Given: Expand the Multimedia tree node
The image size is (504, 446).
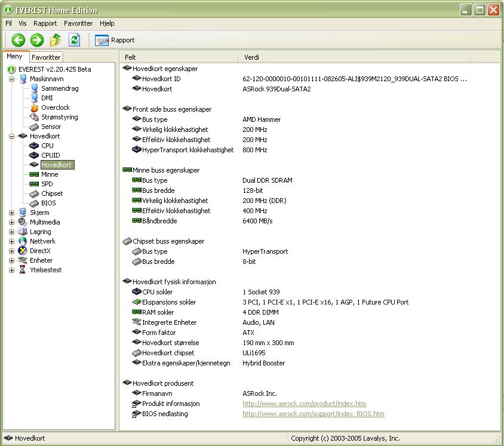Looking at the screenshot, I should [11, 222].
